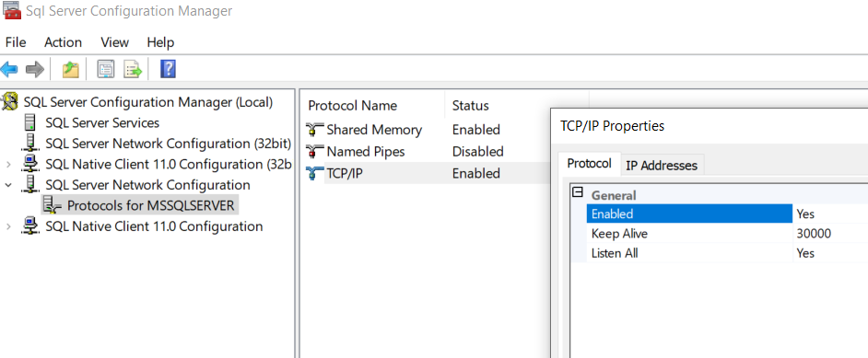Click the Shared Memory protocol icon

[x=315, y=130]
